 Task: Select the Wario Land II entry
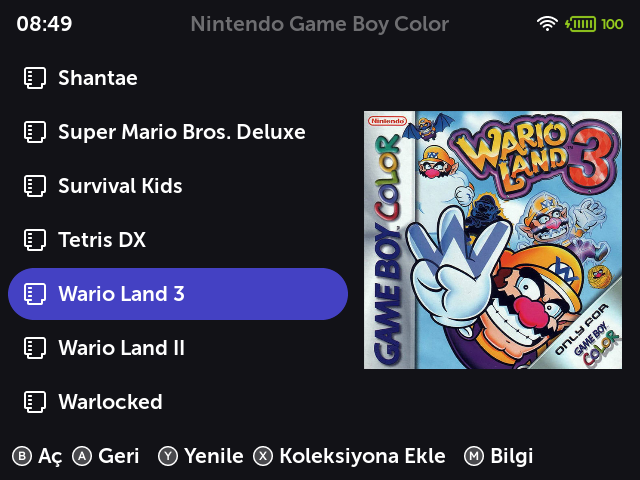[178, 348]
